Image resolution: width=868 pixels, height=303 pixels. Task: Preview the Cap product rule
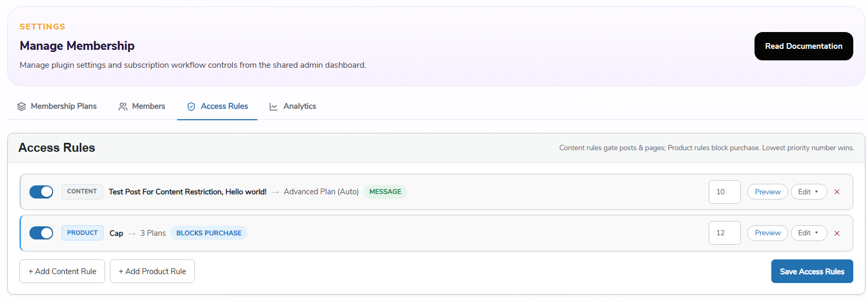pos(767,233)
